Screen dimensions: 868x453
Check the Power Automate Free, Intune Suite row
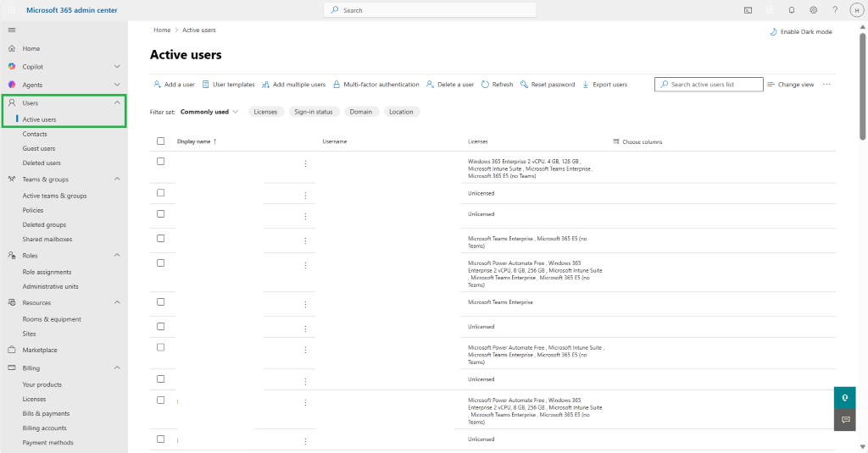(160, 347)
